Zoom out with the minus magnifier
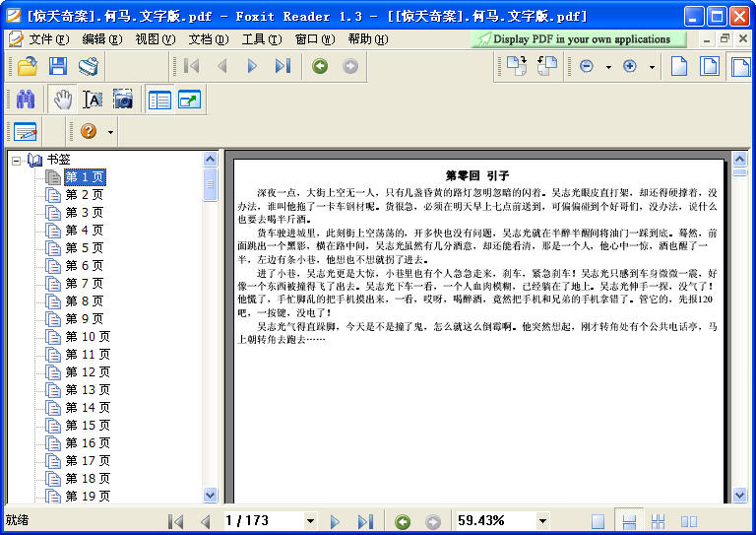Image resolution: width=756 pixels, height=535 pixels. (x=587, y=66)
